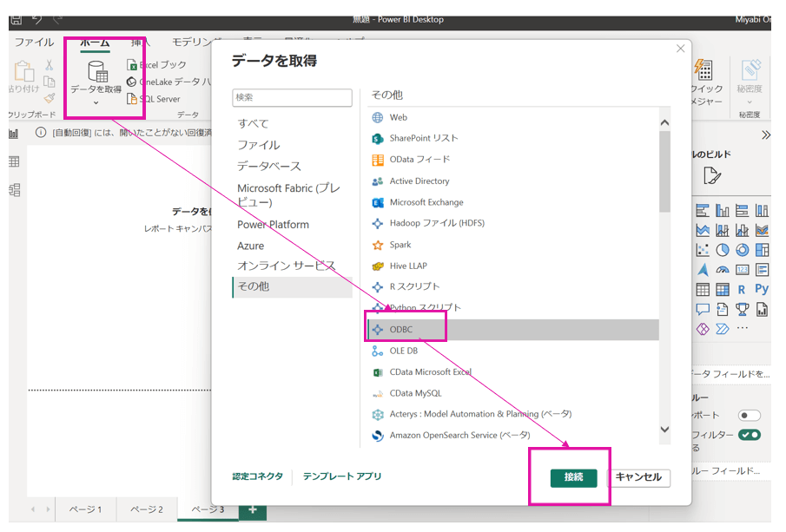Select the Q&A speech bubble visual
The image size is (786, 532).
click(703, 310)
